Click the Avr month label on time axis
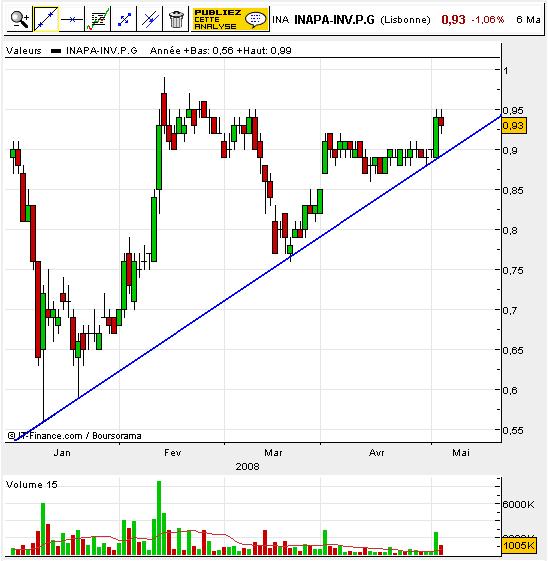This screenshot has height=561, width=548. [x=376, y=453]
